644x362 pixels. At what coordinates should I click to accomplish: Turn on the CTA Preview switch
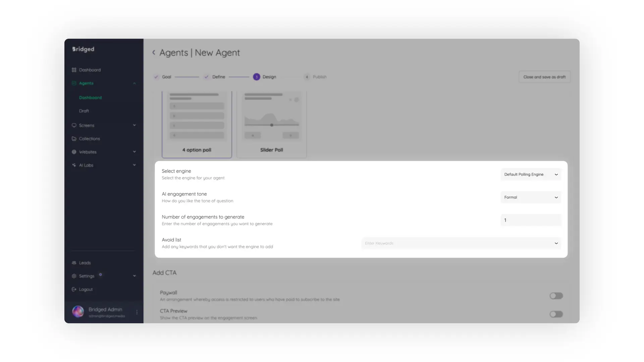coord(556,314)
